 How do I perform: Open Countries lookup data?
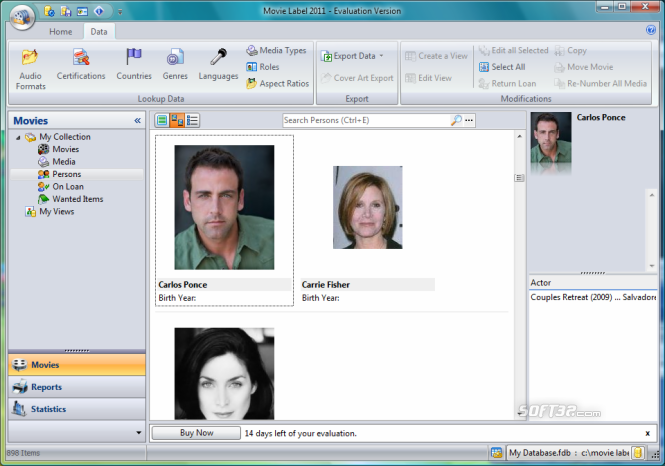[x=134, y=64]
